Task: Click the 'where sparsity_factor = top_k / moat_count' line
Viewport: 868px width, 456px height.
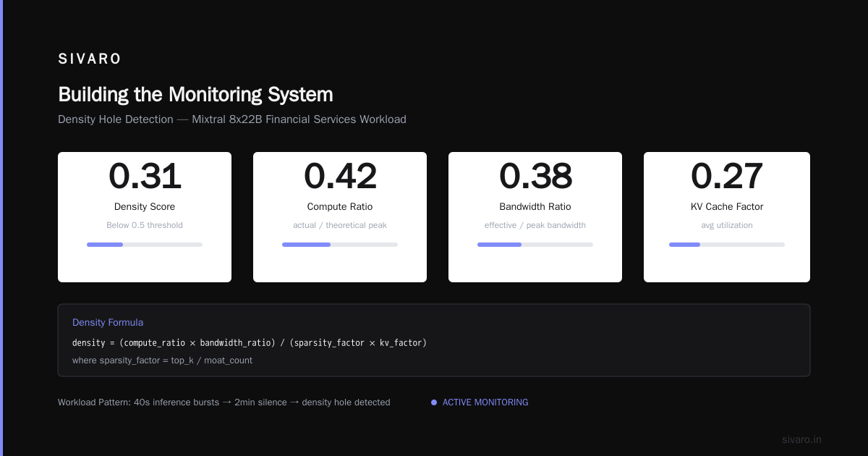Action: pyautogui.click(x=162, y=360)
